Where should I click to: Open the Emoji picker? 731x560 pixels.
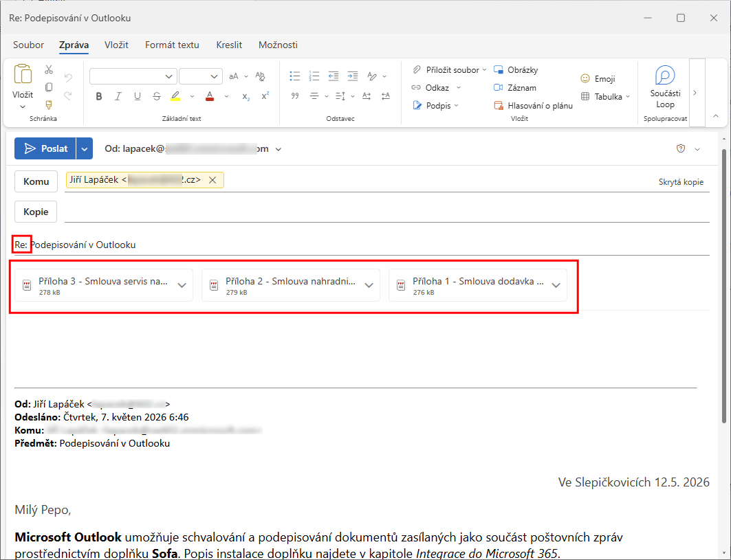point(598,79)
